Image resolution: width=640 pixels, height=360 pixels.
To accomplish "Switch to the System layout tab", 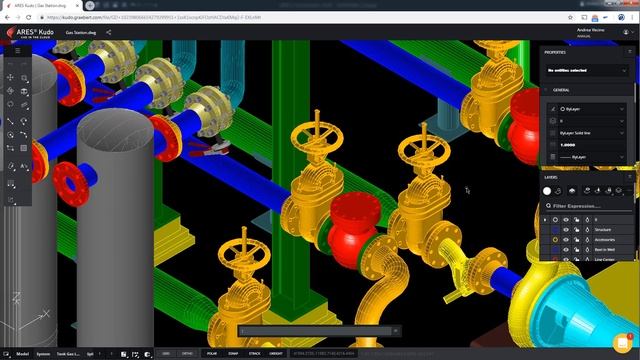I will click(x=43, y=354).
